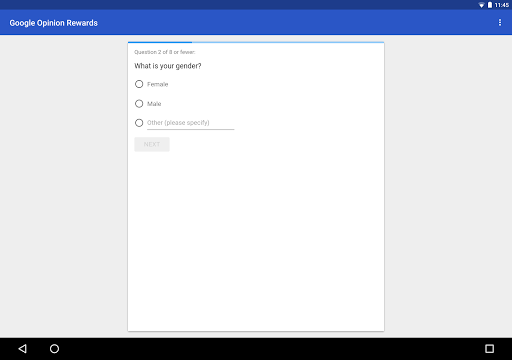Viewport: 512px width, 360px height.
Task: Open recent apps with square button
Action: (489, 349)
